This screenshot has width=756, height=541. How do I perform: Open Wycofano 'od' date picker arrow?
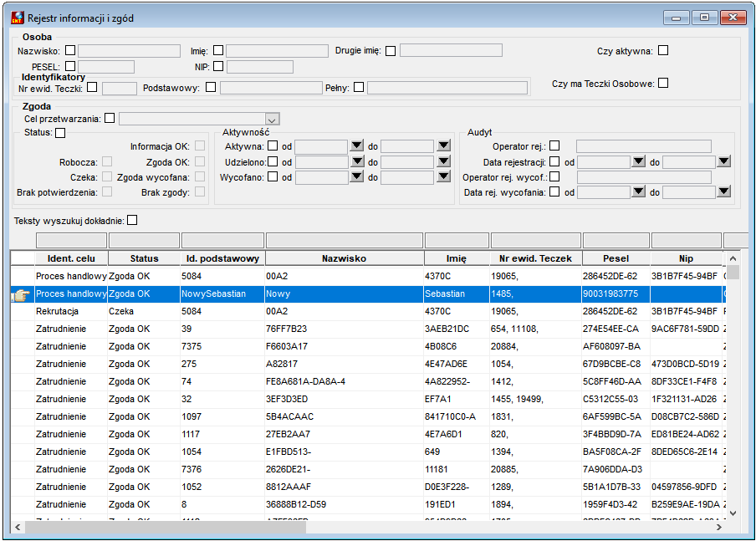click(357, 176)
